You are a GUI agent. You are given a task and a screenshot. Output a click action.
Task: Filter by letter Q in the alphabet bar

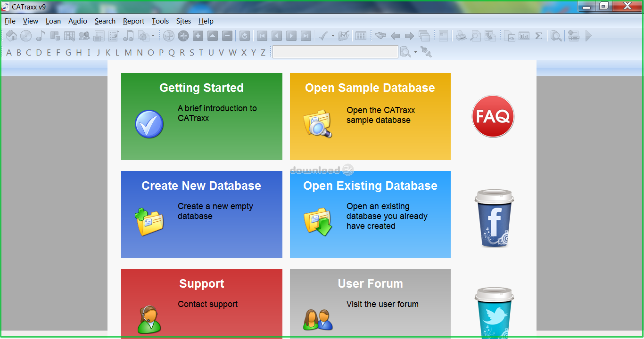[172, 52]
